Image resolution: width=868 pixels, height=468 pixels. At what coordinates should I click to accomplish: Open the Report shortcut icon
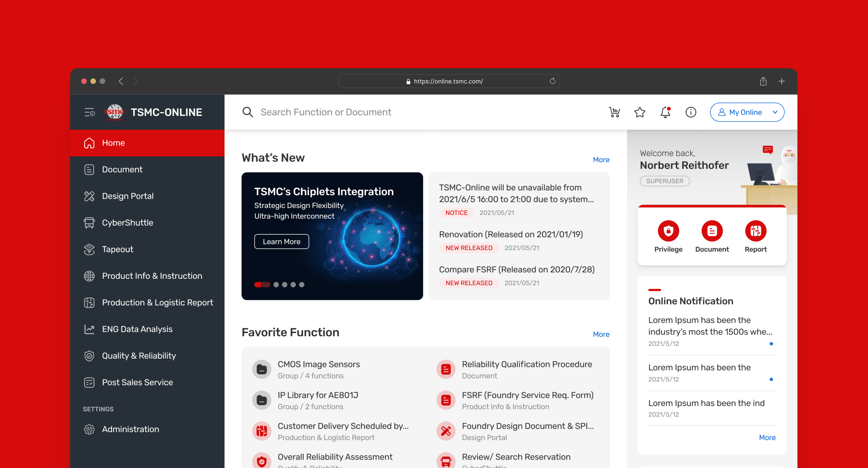click(755, 231)
